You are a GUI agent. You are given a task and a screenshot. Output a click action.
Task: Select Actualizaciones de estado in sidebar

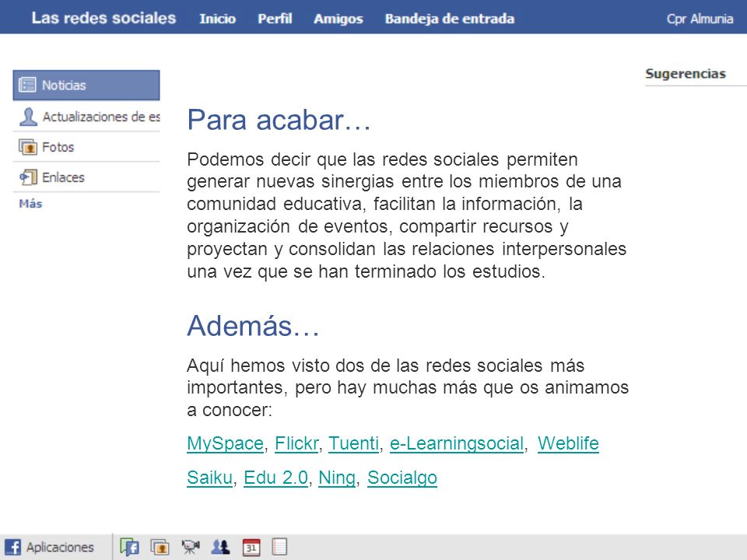click(x=86, y=117)
